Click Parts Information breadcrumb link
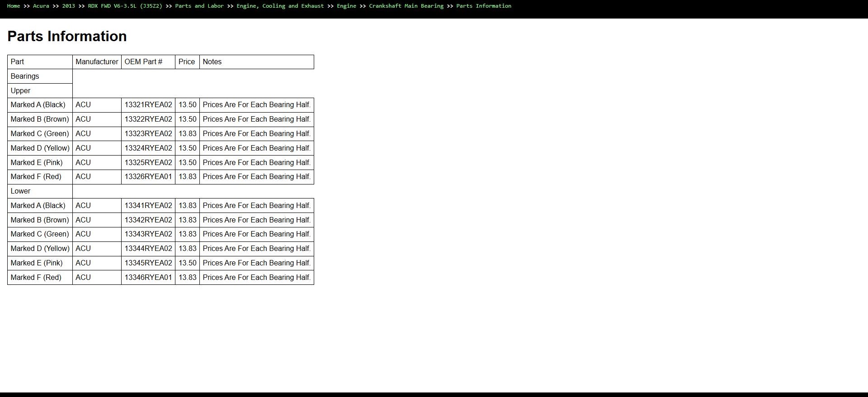Screen dimensions: 868x397 484,6
